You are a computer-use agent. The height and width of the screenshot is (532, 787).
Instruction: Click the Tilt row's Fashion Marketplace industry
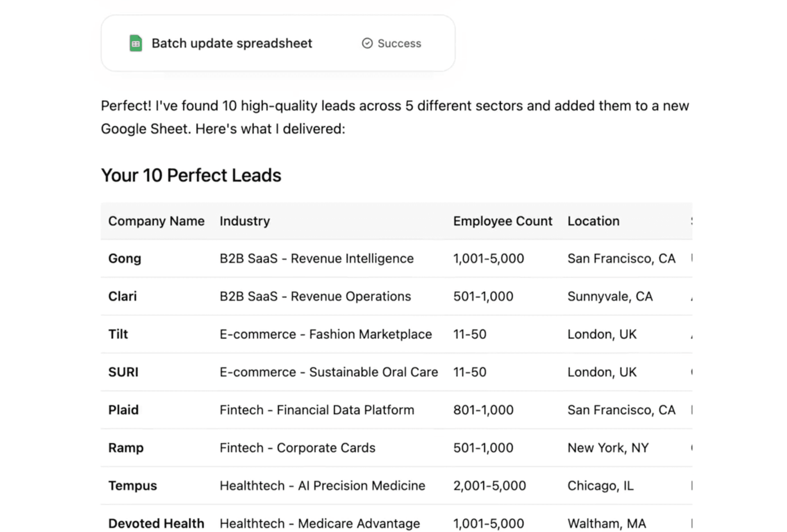[325, 334]
